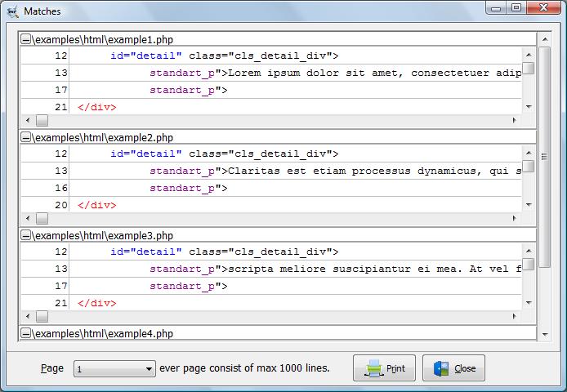This screenshot has width=567, height=392.
Task: Maximize the Matches window
Action: (x=516, y=8)
